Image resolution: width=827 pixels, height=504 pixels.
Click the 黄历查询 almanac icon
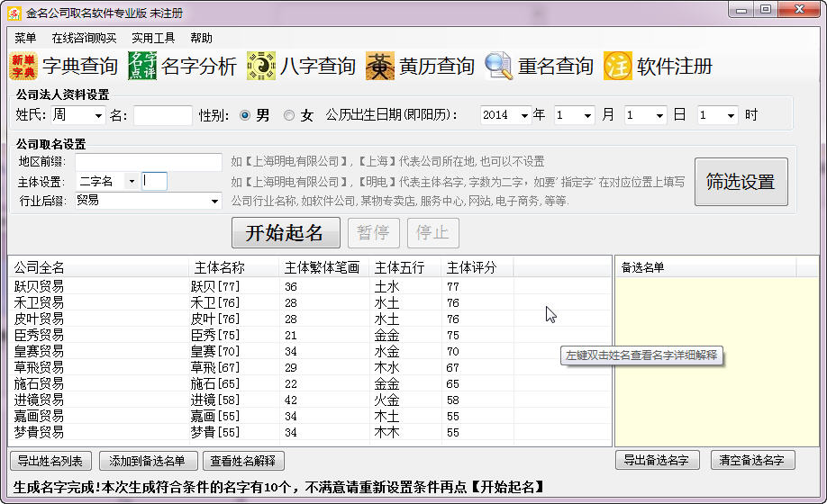(x=379, y=67)
